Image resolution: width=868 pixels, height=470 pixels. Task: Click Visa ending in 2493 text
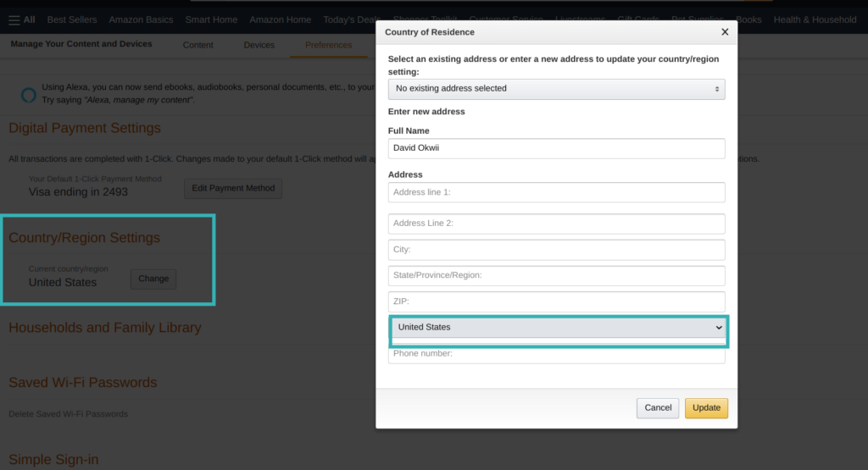tap(78, 192)
